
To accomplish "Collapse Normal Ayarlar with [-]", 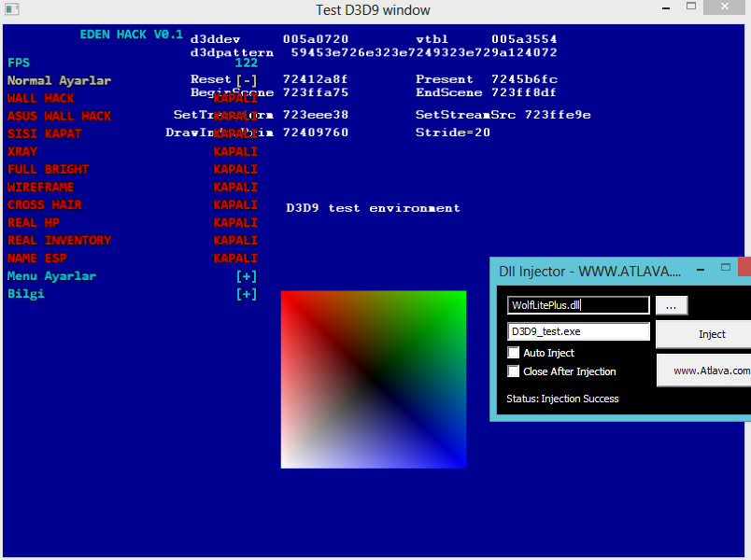I will (x=247, y=80).
